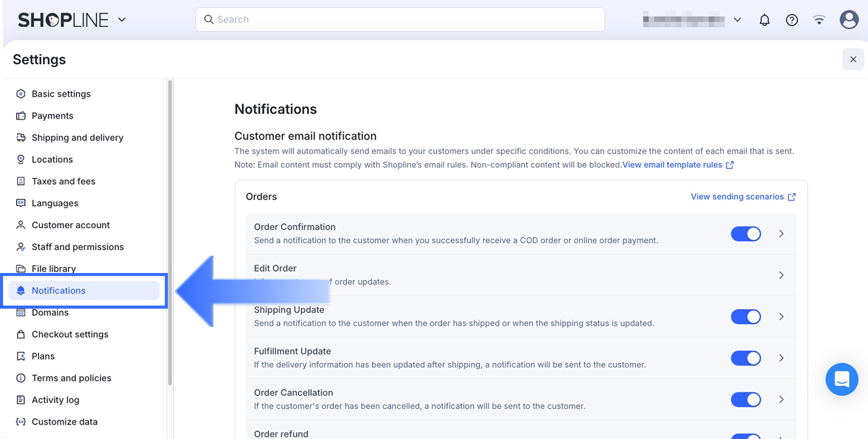Open the live chat support bubble
Screen dimensions: 868x439
(x=842, y=379)
